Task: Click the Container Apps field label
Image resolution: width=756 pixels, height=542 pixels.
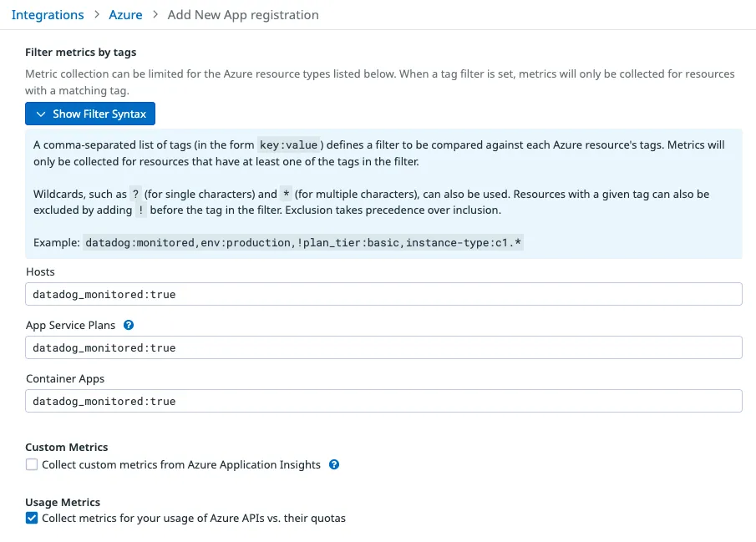Action: coord(65,379)
